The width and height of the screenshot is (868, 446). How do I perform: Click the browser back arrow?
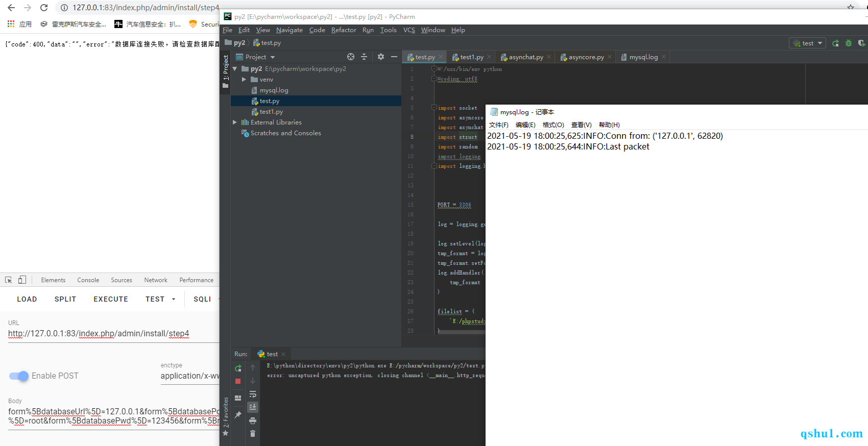pos(11,8)
